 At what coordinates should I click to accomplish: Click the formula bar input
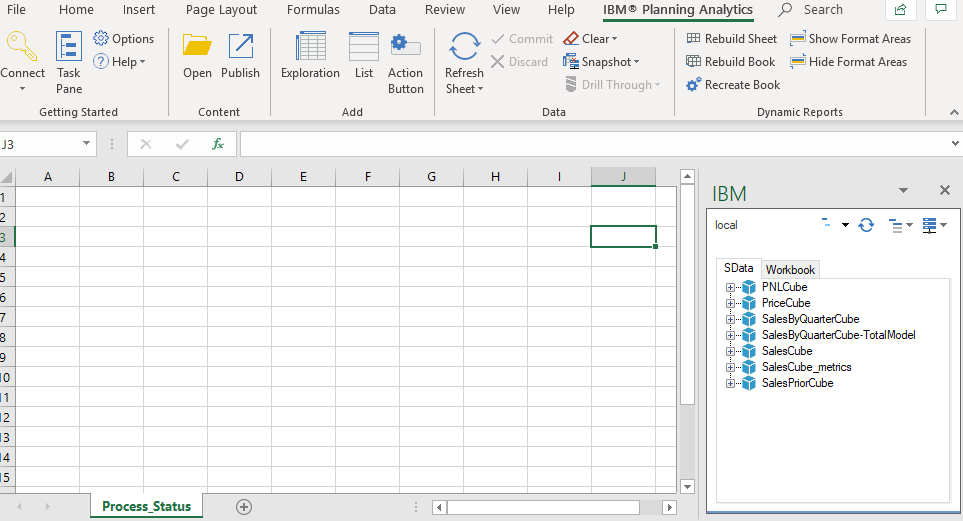pyautogui.click(x=593, y=144)
